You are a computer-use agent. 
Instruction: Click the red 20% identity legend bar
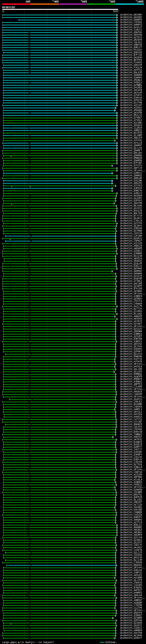(x=16, y=4)
